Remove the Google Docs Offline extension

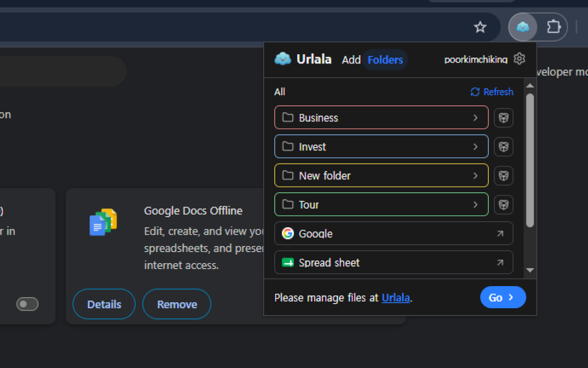pos(177,304)
